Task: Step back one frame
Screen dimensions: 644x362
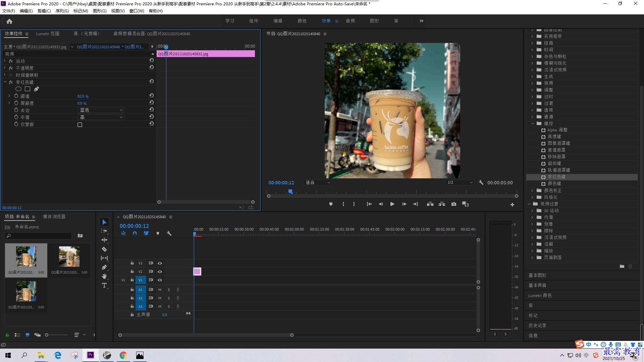Action: point(381,204)
